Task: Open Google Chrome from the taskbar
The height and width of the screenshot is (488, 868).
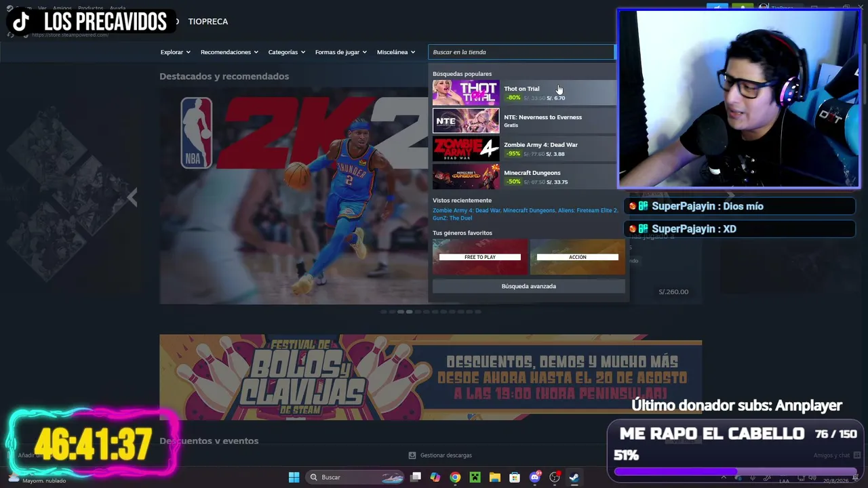Action: 455,477
